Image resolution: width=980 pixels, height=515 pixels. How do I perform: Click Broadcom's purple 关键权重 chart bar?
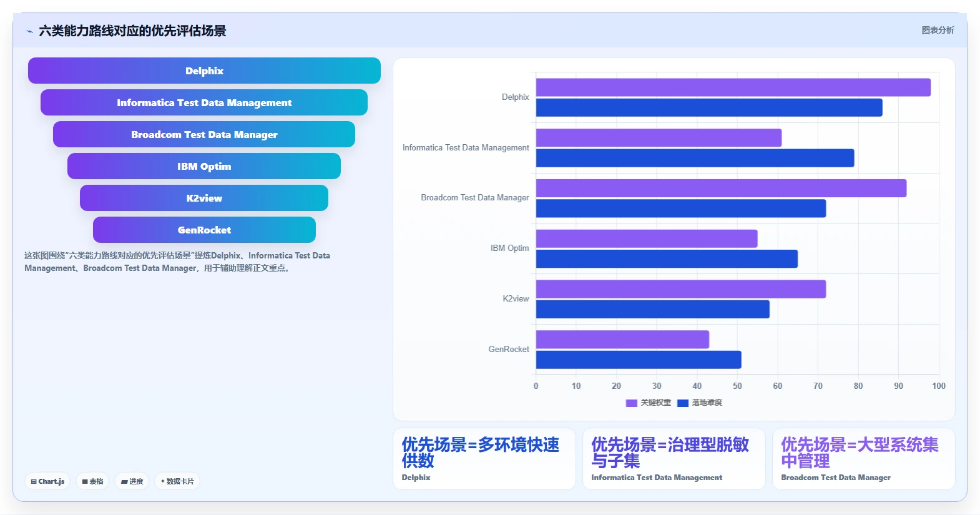pos(721,188)
